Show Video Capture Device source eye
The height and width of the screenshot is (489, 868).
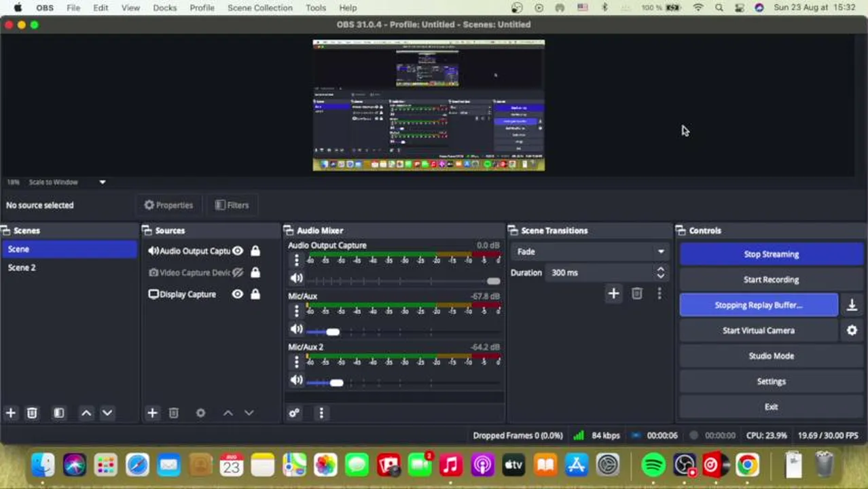tap(238, 272)
